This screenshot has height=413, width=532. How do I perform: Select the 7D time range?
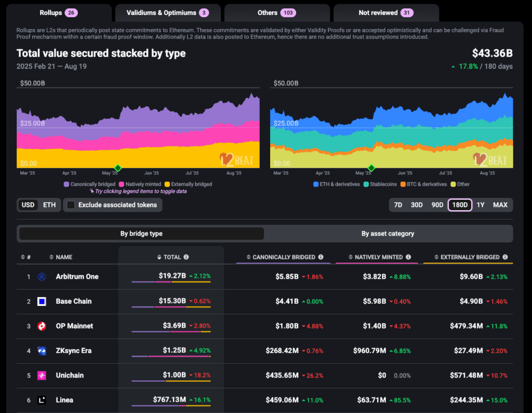[398, 205]
